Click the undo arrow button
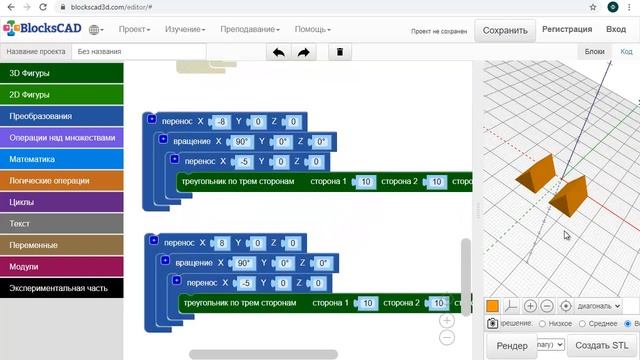The height and width of the screenshot is (360, 640). (x=279, y=52)
